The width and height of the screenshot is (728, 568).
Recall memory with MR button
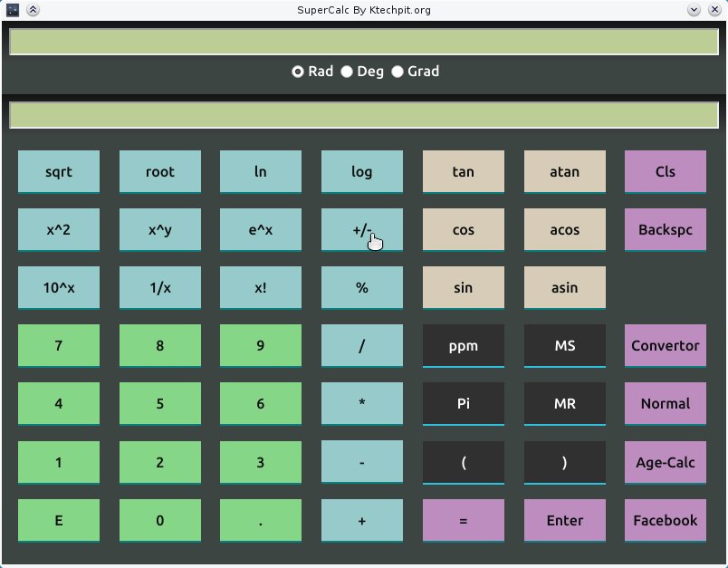(565, 404)
